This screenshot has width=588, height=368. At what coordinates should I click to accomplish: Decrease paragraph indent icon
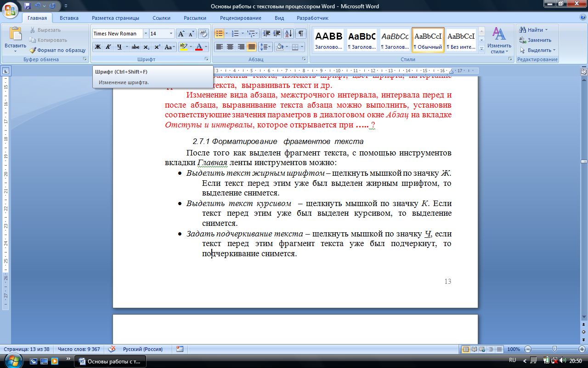pyautogui.click(x=266, y=34)
